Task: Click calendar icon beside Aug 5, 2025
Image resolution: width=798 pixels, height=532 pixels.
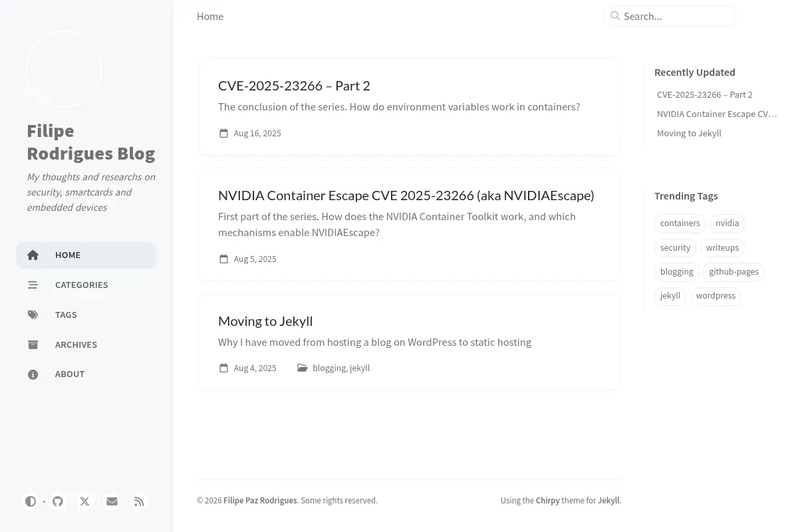Action: point(223,259)
